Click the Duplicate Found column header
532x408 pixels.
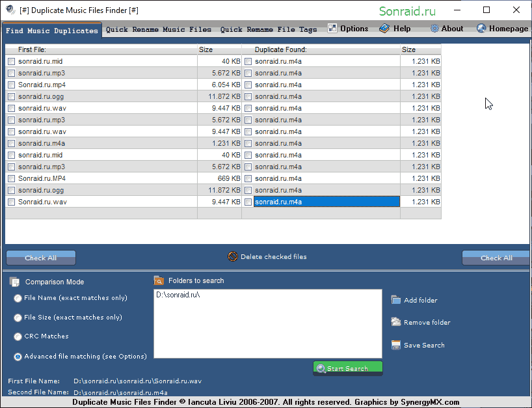(x=321, y=49)
